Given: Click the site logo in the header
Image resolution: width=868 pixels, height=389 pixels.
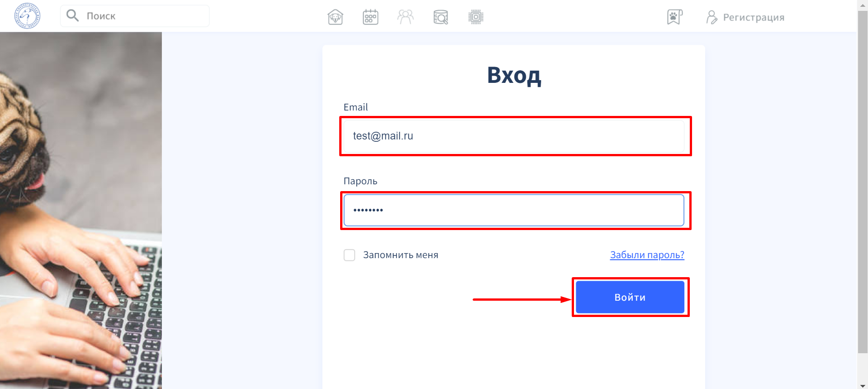Looking at the screenshot, I should (27, 16).
